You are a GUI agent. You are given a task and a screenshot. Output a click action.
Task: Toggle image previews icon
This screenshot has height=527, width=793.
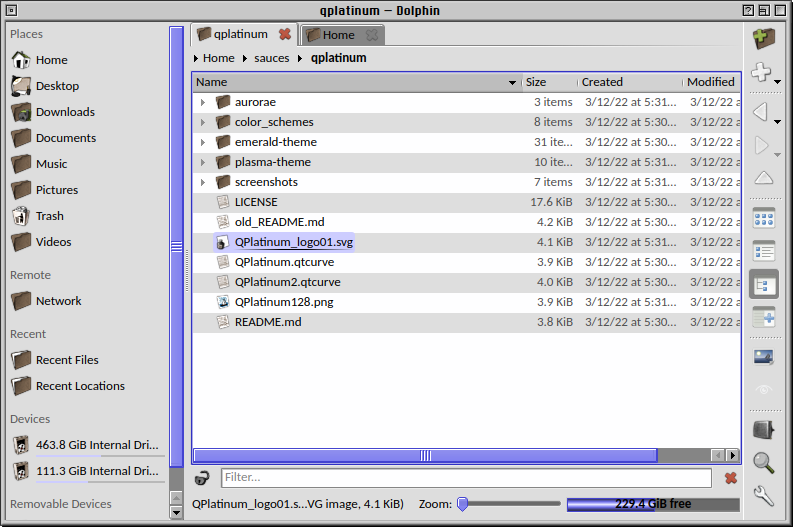click(764, 357)
